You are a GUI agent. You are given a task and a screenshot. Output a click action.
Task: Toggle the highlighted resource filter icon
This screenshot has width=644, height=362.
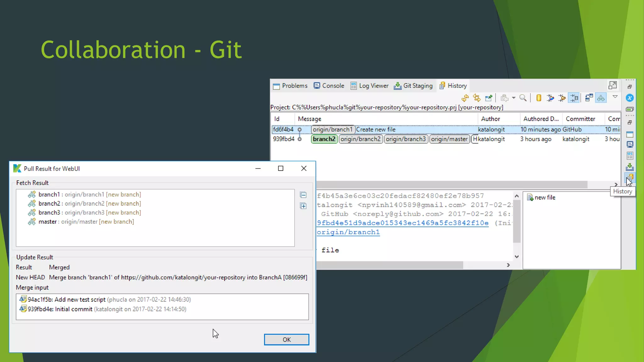point(574,98)
